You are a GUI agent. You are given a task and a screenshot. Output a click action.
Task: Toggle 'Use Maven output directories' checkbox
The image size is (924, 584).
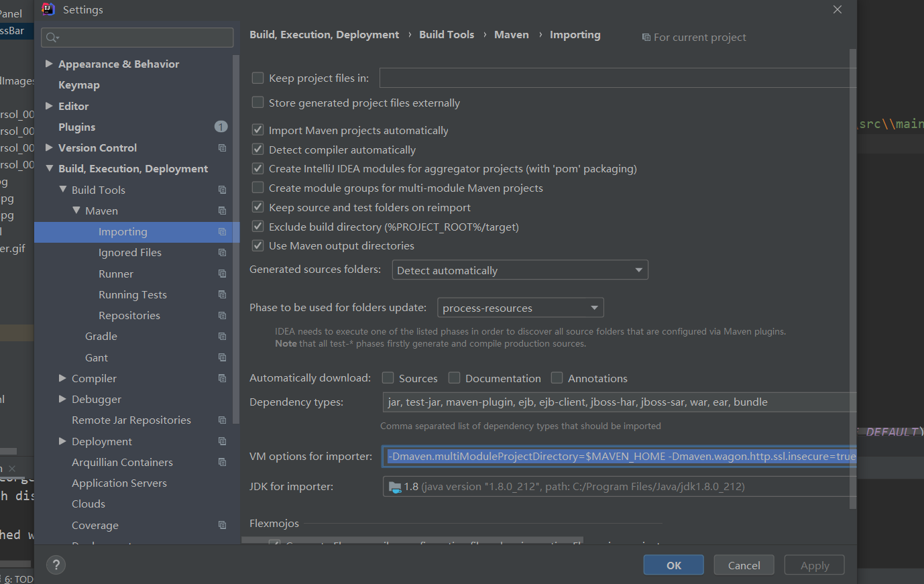257,245
